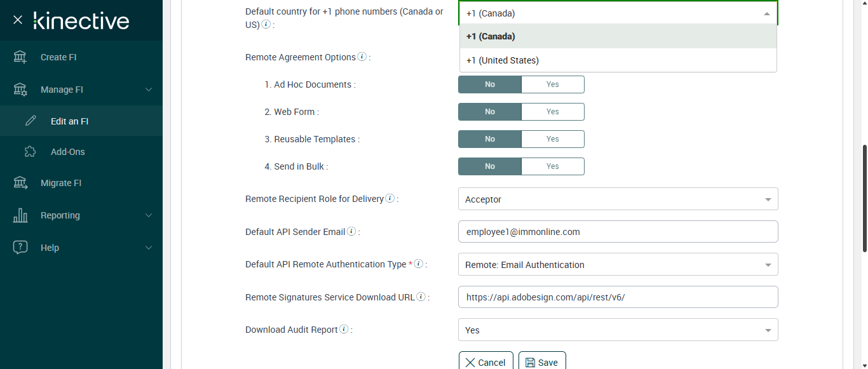Screen dimensions: 868x369
Task: Click the Manage FI gear-bank icon
Action: 20,90
